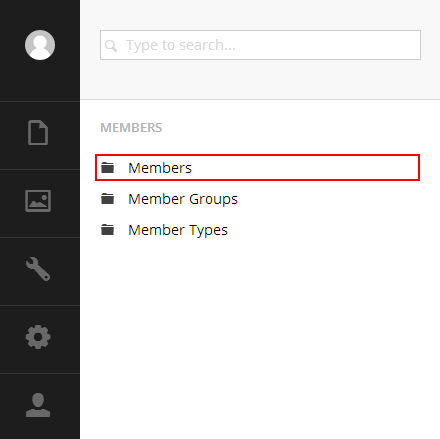The image size is (440, 439).
Task: Click the folder icon beside Member Types
Action: (x=107, y=230)
